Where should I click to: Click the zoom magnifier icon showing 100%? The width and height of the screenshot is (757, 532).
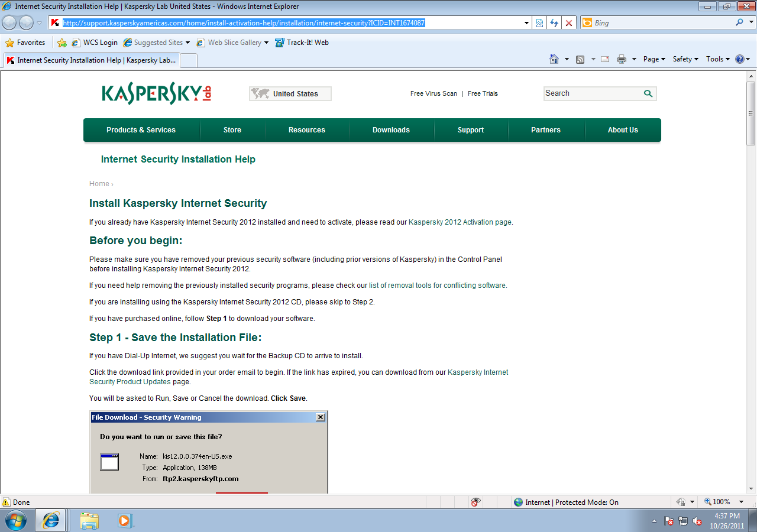tap(708, 502)
